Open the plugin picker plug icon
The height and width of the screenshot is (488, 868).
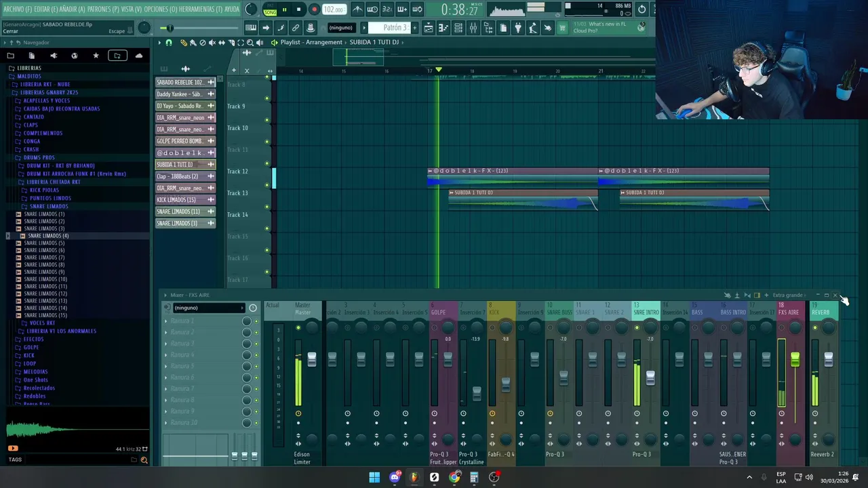pos(518,28)
